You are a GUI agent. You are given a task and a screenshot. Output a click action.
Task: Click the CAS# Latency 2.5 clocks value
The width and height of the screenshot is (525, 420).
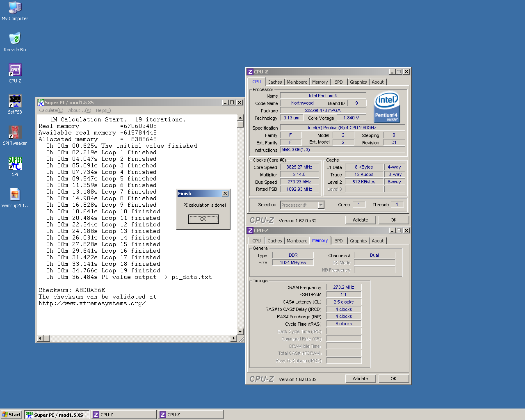pos(344,302)
